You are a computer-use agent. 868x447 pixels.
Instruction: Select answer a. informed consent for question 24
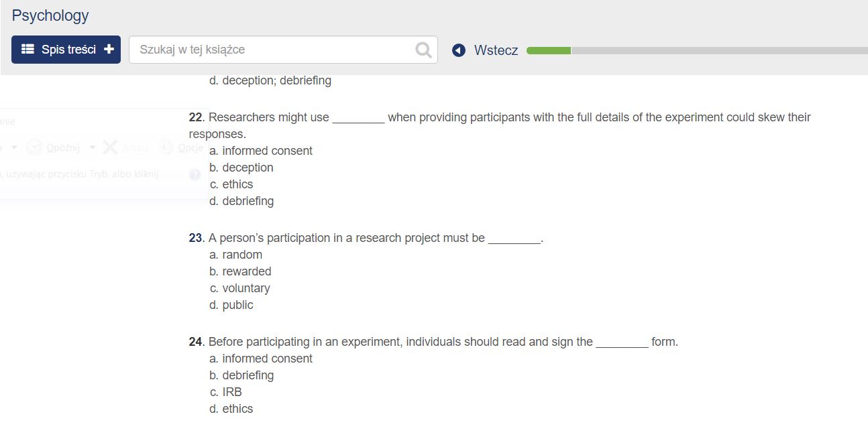coord(260,359)
